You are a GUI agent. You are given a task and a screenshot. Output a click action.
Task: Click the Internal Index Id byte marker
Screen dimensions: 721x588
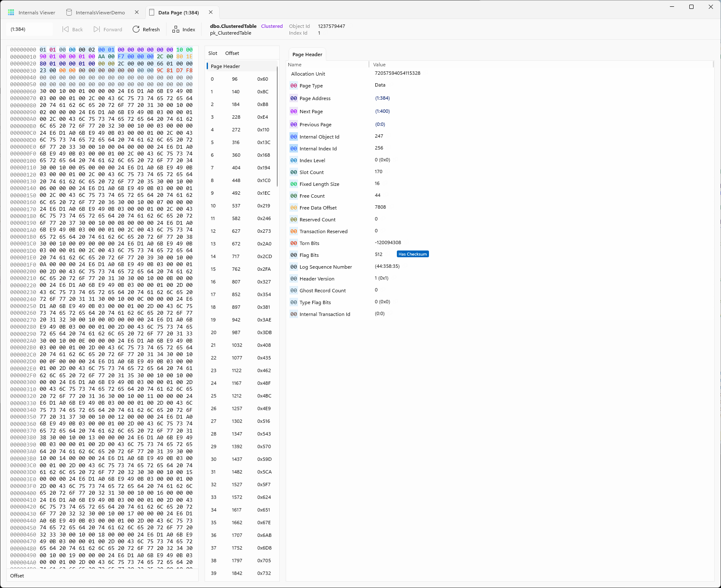294,149
